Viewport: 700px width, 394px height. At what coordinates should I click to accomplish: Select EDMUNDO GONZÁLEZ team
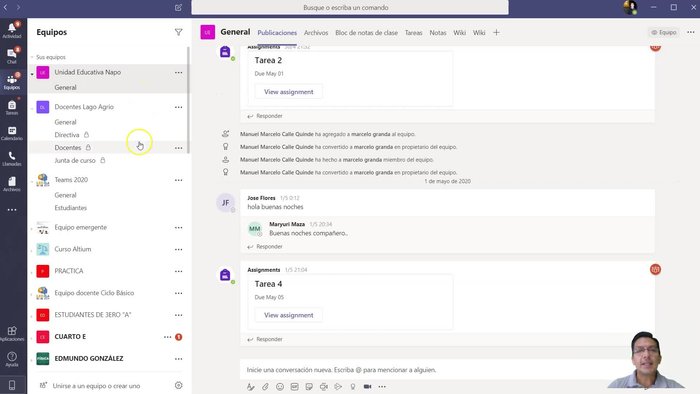(x=89, y=358)
